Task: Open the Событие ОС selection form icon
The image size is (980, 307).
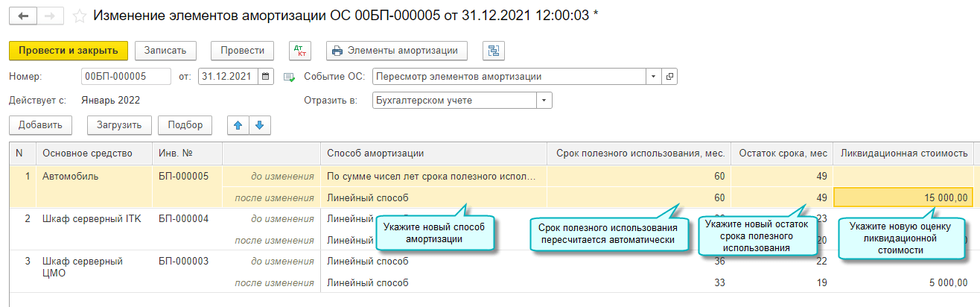Action: 669,77
